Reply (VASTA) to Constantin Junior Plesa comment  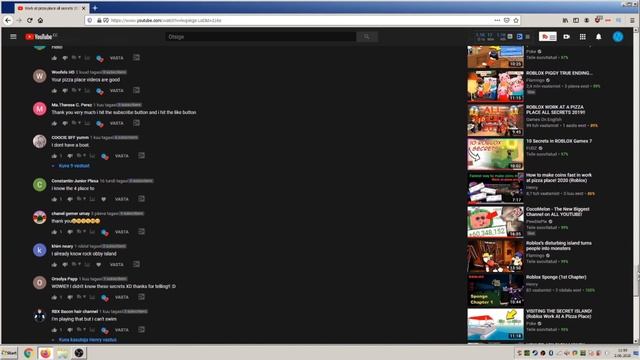click(122, 199)
